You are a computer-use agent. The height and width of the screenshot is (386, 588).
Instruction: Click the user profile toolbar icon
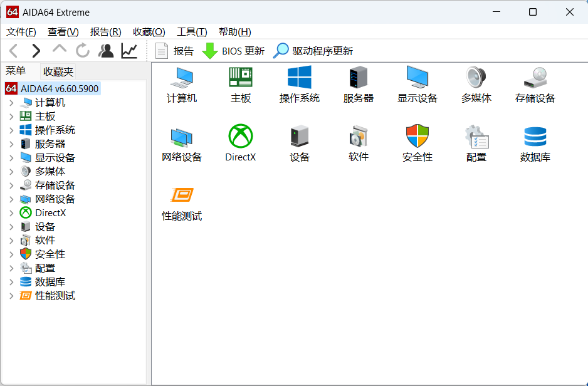(106, 51)
